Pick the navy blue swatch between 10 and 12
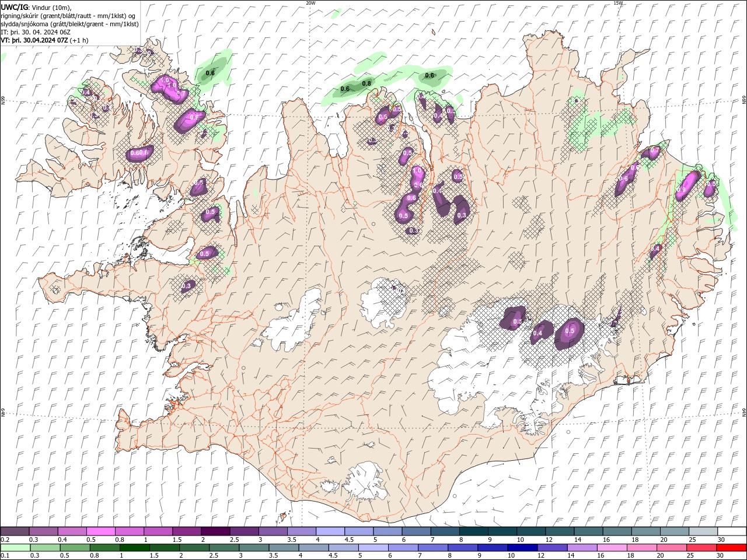Screen dimensions: 747x560 [522, 548]
